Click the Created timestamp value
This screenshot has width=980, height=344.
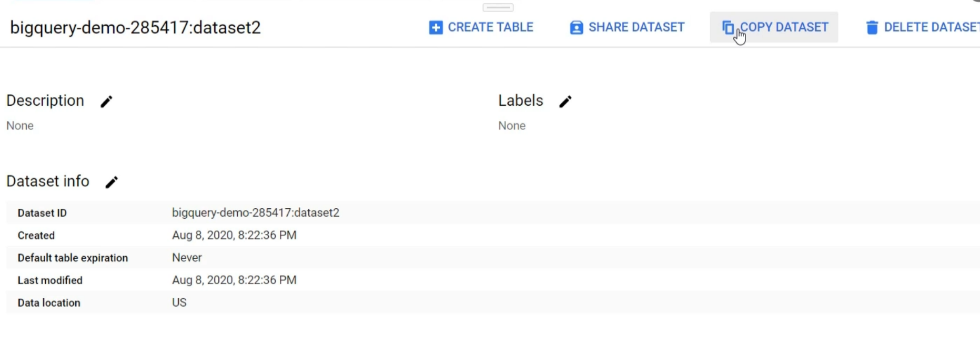click(x=234, y=235)
